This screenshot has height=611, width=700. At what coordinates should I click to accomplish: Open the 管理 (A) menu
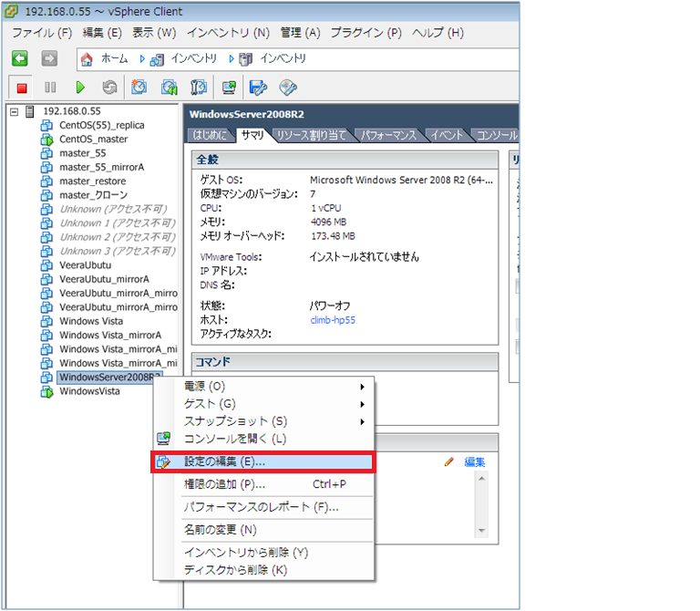pos(301,33)
